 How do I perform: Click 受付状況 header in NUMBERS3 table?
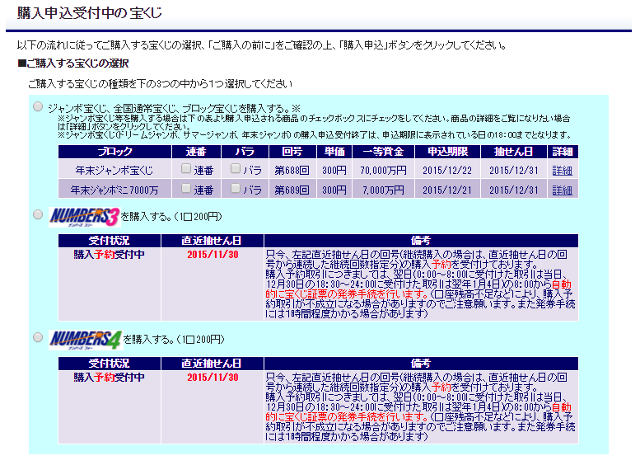click(109, 240)
